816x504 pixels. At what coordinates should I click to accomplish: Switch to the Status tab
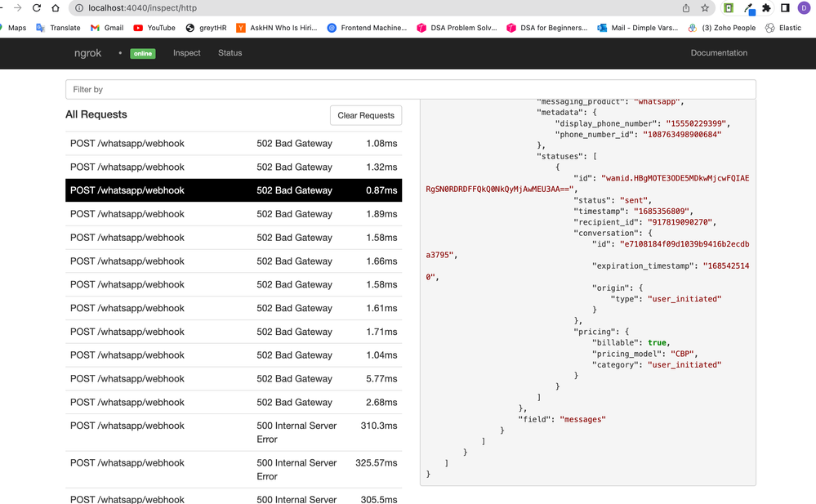point(230,53)
